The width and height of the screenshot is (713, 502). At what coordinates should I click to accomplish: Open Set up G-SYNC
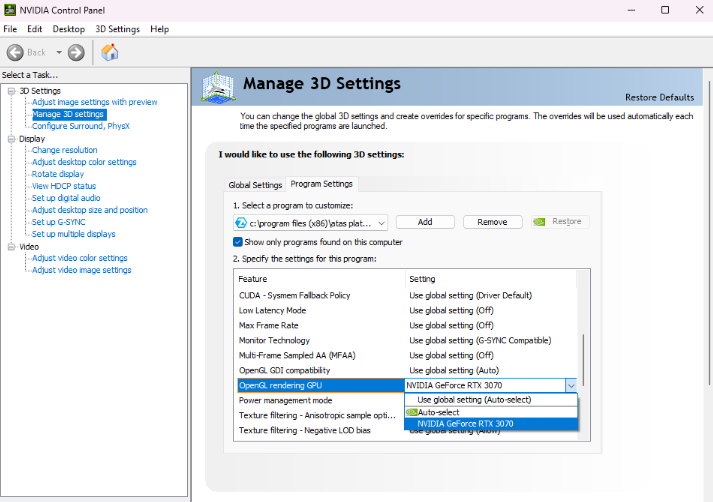(59, 222)
